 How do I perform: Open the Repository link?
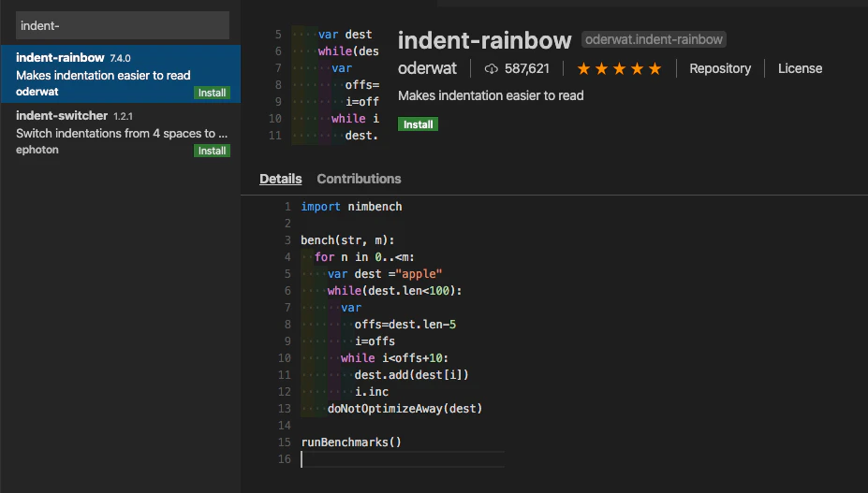click(x=720, y=68)
